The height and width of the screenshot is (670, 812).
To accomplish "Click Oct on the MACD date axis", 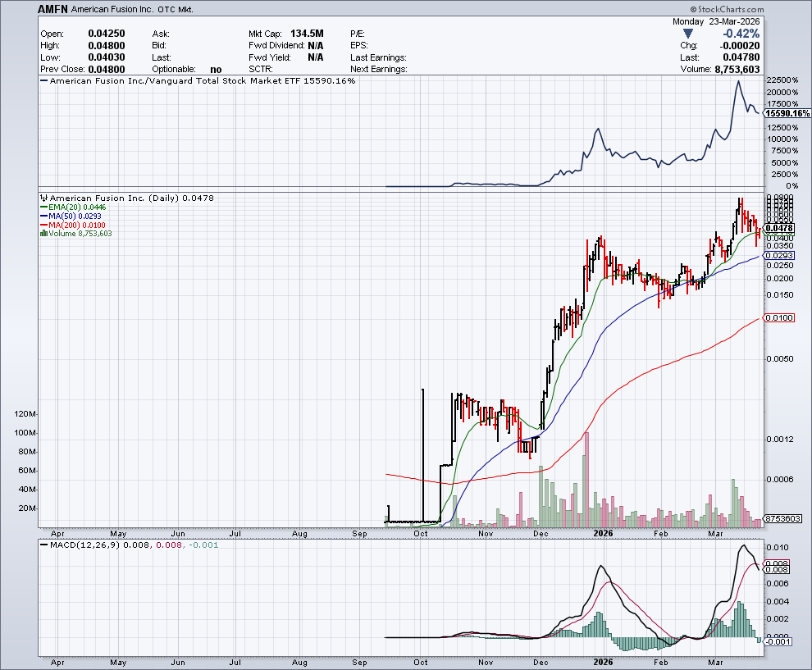I will pos(421,663).
